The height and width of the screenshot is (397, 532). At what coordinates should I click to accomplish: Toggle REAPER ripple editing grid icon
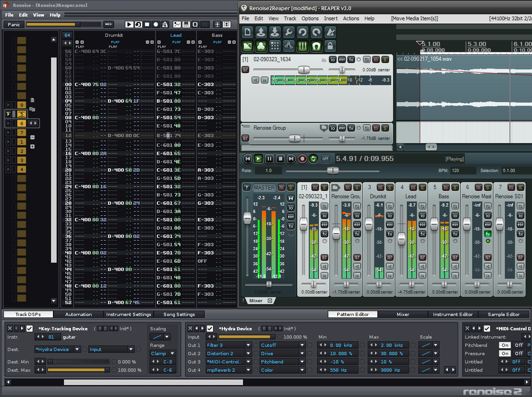pos(275,46)
